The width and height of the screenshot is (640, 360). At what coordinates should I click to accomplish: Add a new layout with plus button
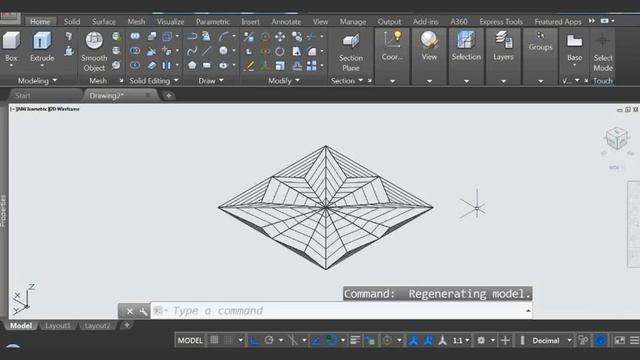[x=127, y=325]
